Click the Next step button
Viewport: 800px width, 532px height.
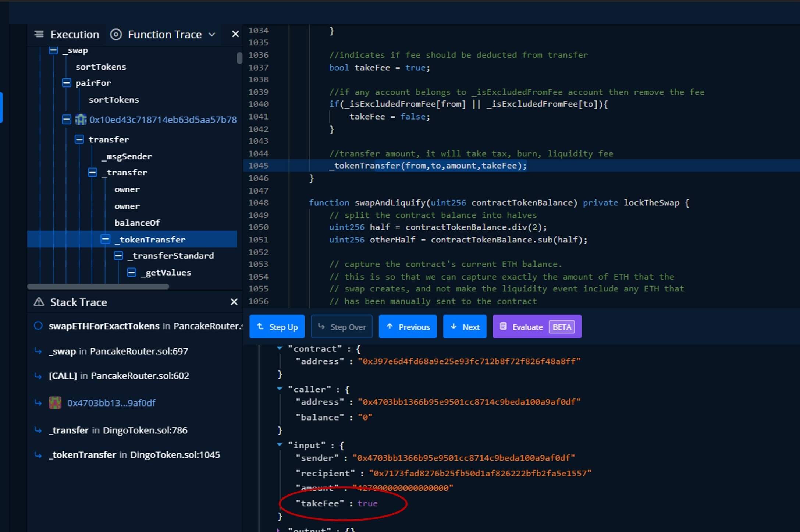(465, 327)
